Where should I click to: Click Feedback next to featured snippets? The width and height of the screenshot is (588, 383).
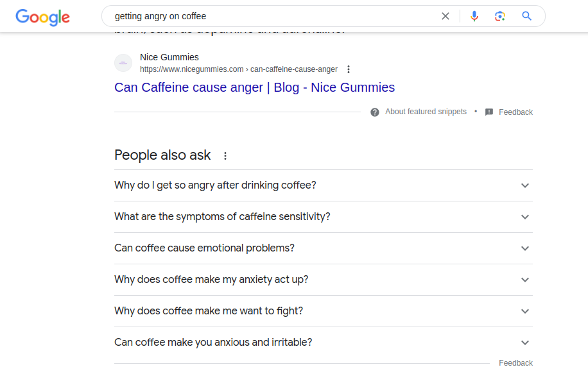pos(515,112)
